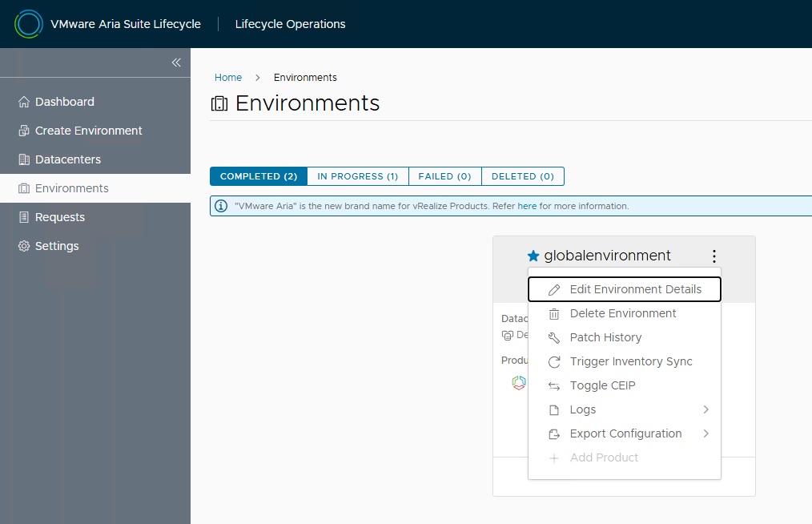The height and width of the screenshot is (524, 812).
Task: Click the star icon beside globalenvironment
Action: click(533, 256)
